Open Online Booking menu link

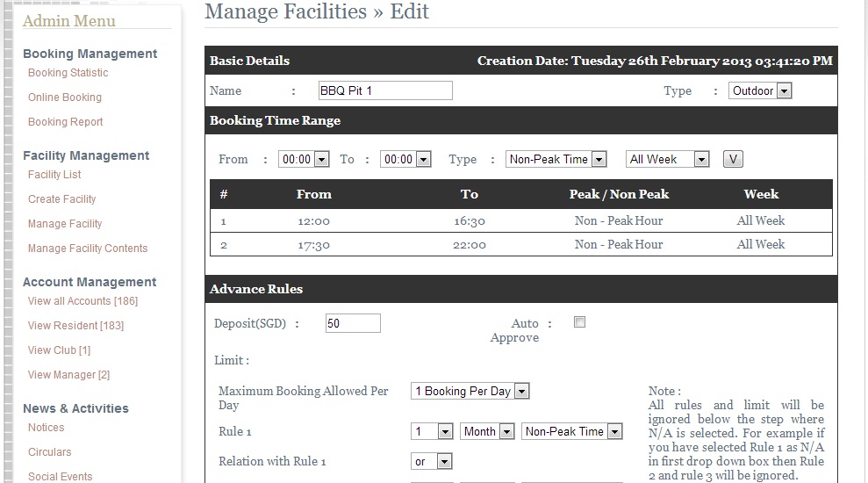[x=65, y=97]
